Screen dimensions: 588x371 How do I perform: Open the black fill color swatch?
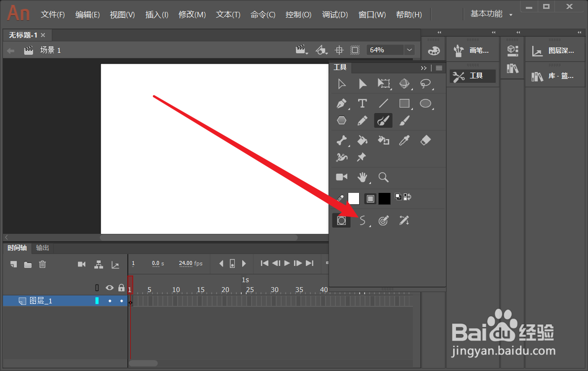pyautogui.click(x=384, y=198)
